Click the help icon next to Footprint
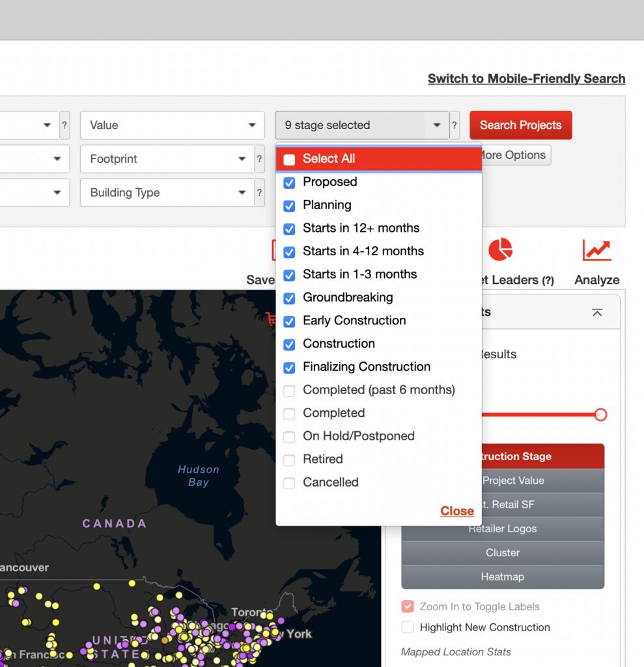This screenshot has width=644, height=667. coord(260,159)
